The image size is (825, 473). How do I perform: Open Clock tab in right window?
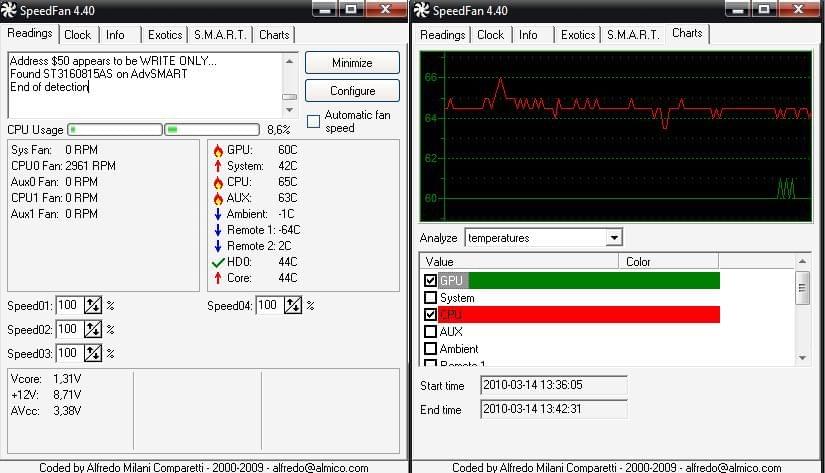coord(490,35)
